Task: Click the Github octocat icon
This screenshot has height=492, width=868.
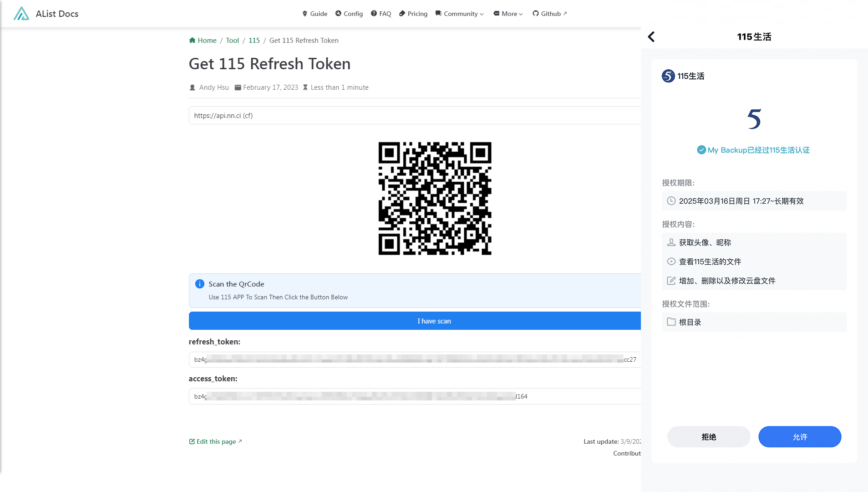Action: pos(536,13)
